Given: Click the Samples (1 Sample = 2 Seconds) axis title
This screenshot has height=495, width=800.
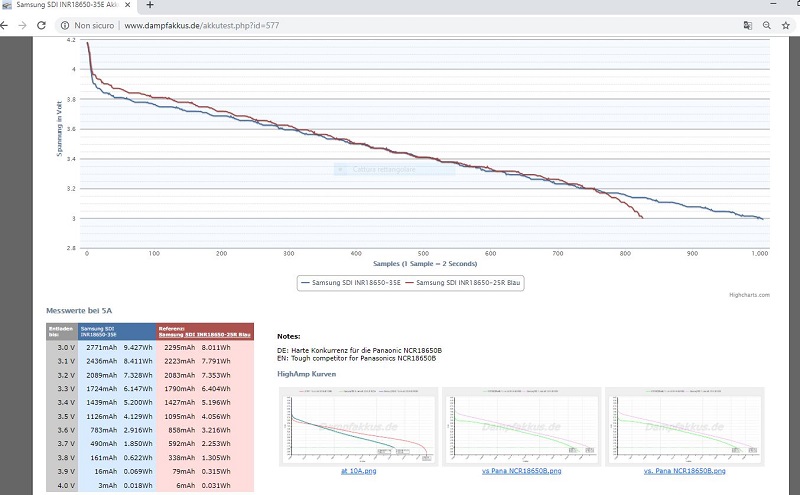Looking at the screenshot, I should pyautogui.click(x=425, y=264).
